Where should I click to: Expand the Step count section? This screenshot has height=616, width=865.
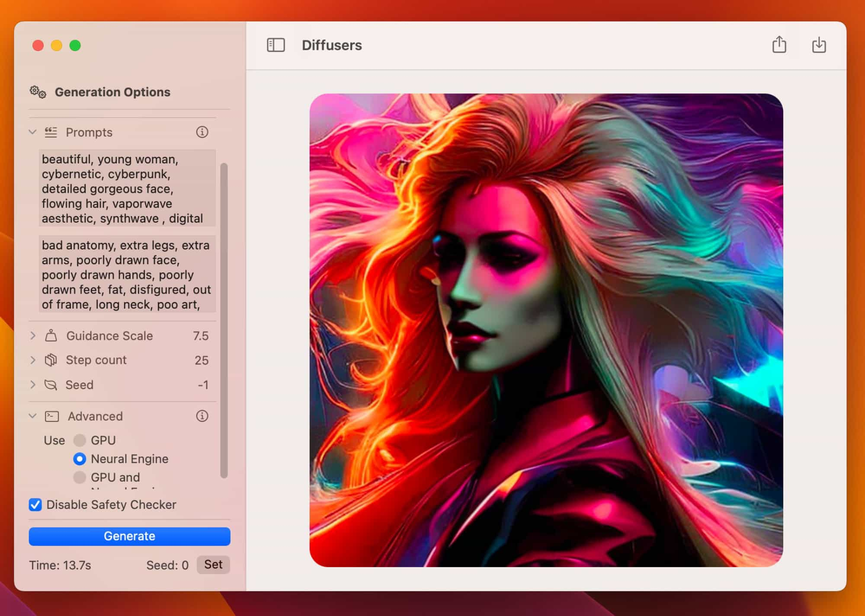[x=33, y=360]
